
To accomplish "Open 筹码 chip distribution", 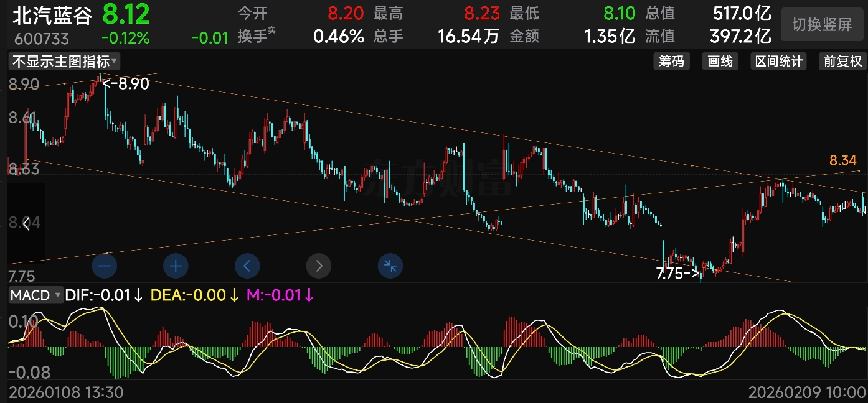I will point(671,61).
